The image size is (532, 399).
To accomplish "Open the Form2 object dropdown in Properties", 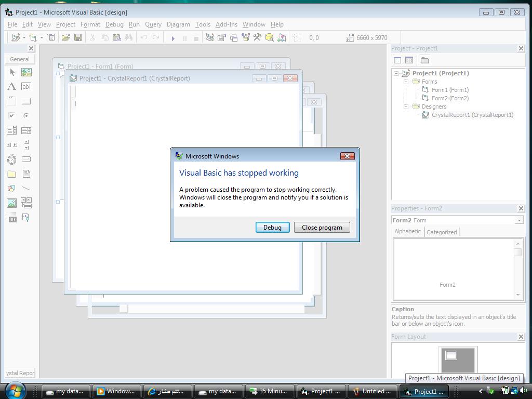I will point(519,220).
